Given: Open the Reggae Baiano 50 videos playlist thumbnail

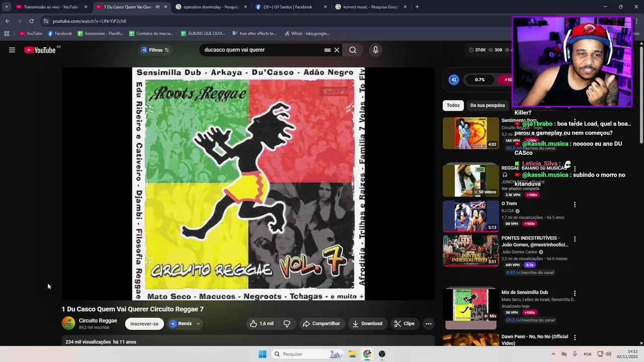Looking at the screenshot, I should 471,180.
